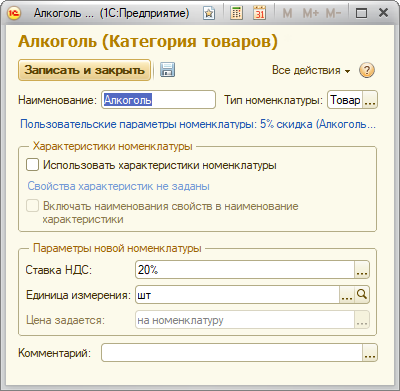The image size is (400, 391).
Task: Click Записать и закрыть button
Action: (84, 70)
